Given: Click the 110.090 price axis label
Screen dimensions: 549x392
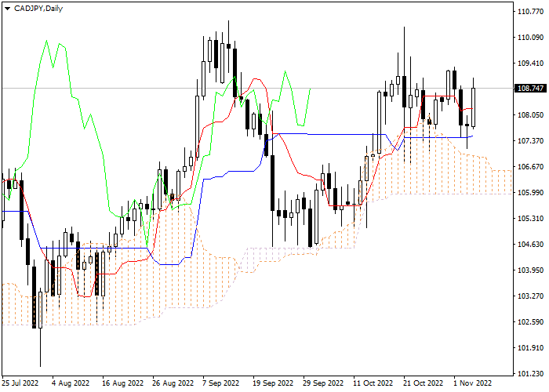Looking at the screenshot, I should [530, 38].
